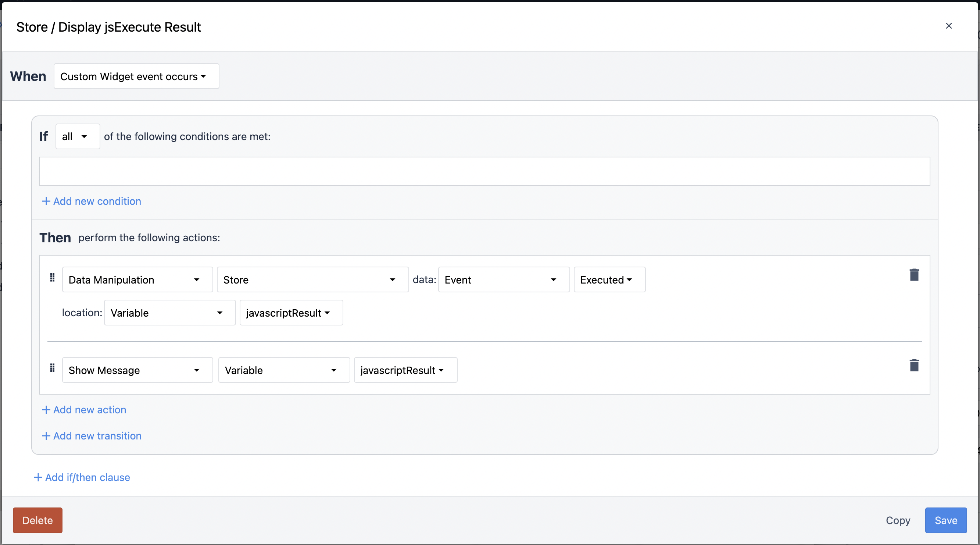Grab the drag handle of Data Manipulation action
The height and width of the screenshot is (545, 980).
(x=53, y=277)
